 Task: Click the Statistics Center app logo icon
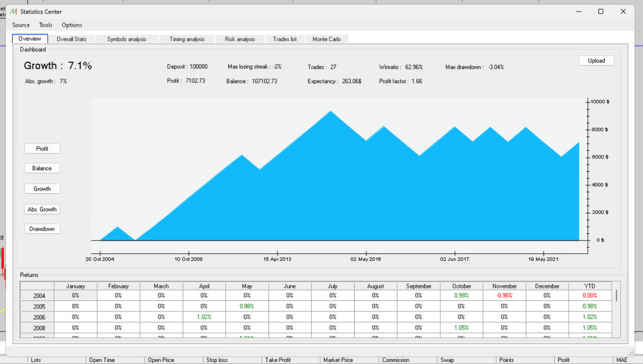[x=13, y=12]
